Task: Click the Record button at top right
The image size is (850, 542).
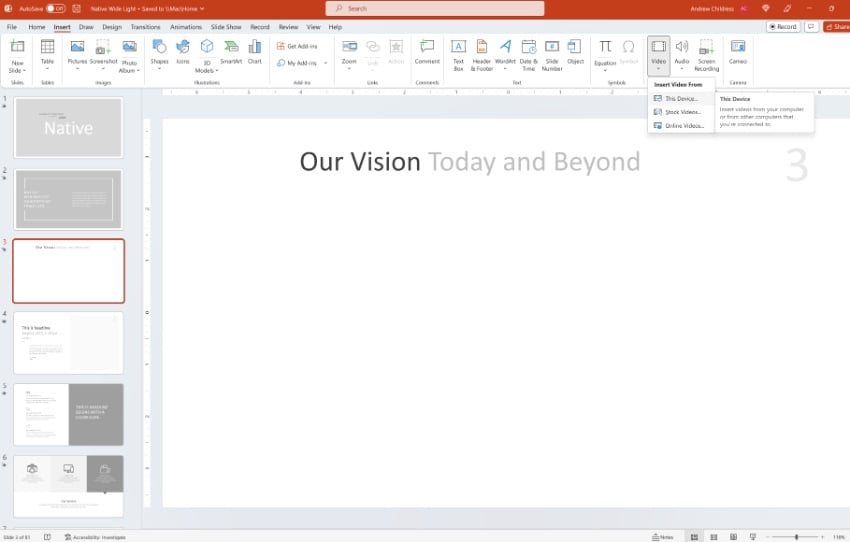Action: pos(783,27)
